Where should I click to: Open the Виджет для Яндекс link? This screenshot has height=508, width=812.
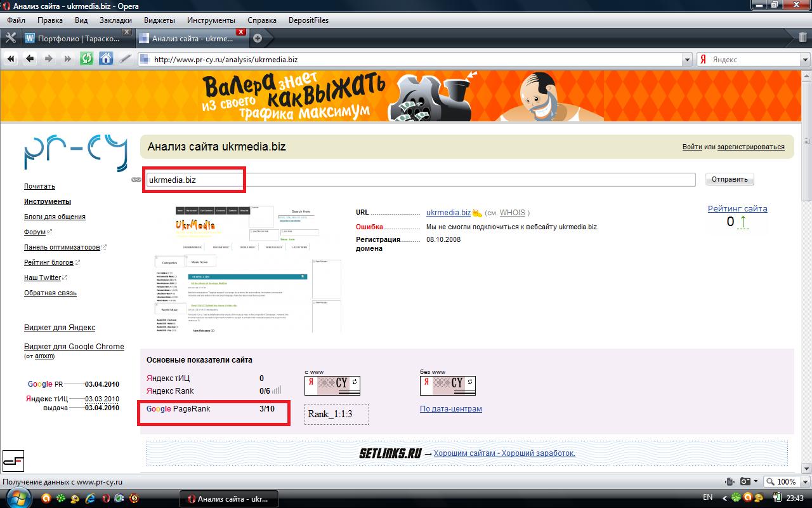(60, 328)
